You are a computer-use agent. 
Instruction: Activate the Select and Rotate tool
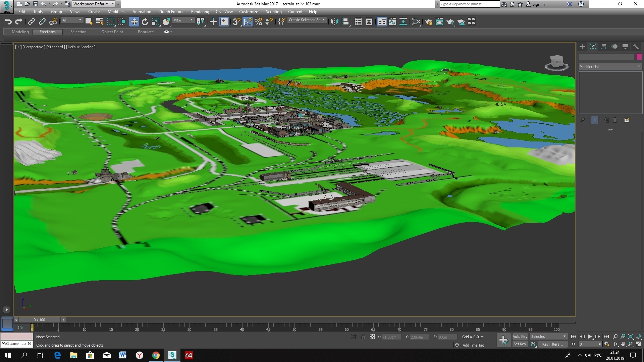(145, 22)
